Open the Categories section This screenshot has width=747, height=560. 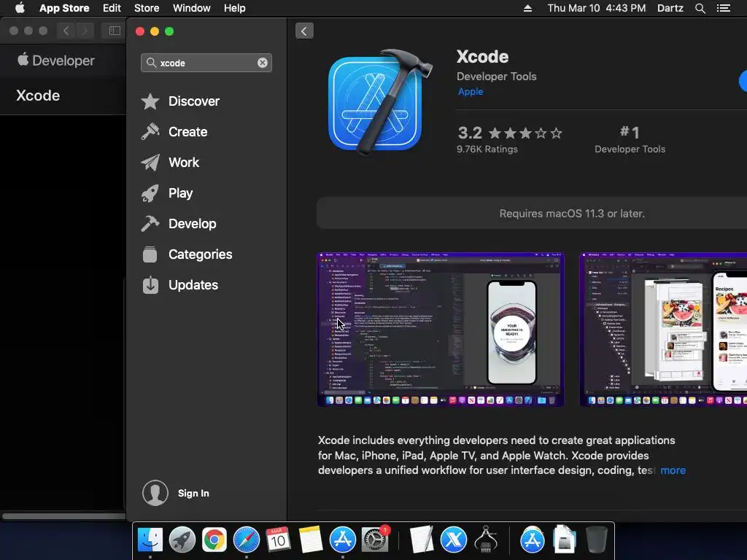tap(187, 254)
